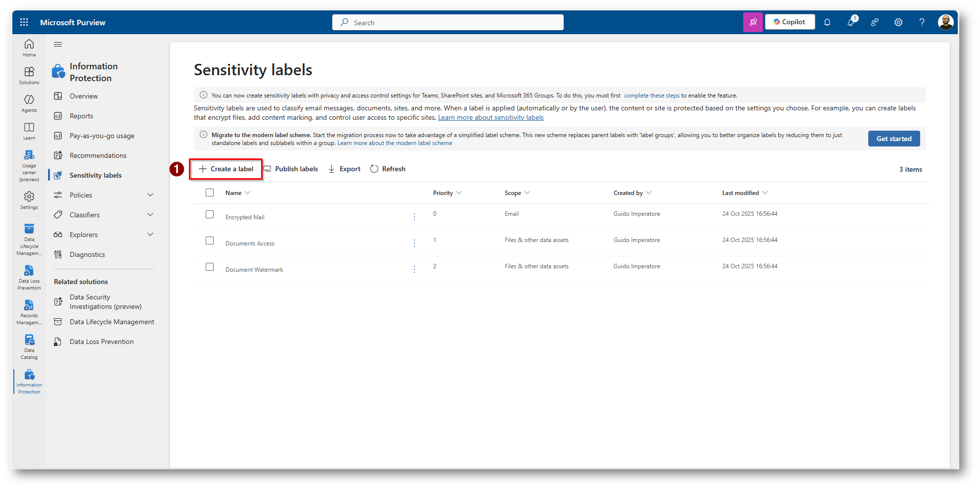Click Create a label button

pos(226,169)
